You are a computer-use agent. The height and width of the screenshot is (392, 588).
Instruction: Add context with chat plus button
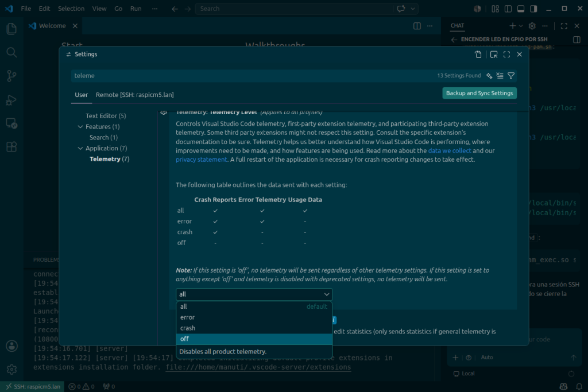tap(455, 358)
